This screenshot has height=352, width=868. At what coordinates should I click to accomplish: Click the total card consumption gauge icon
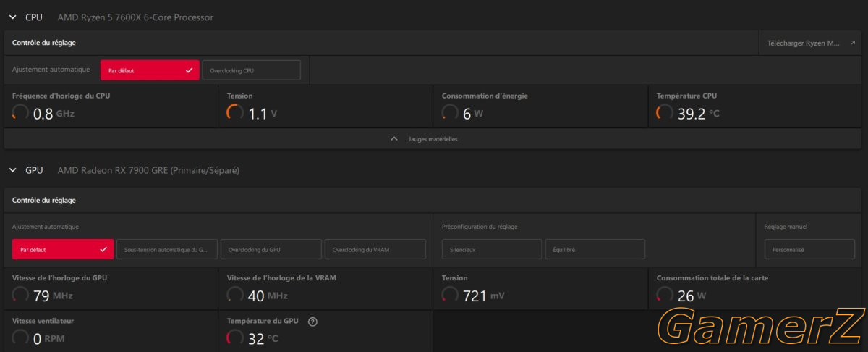pyautogui.click(x=665, y=295)
